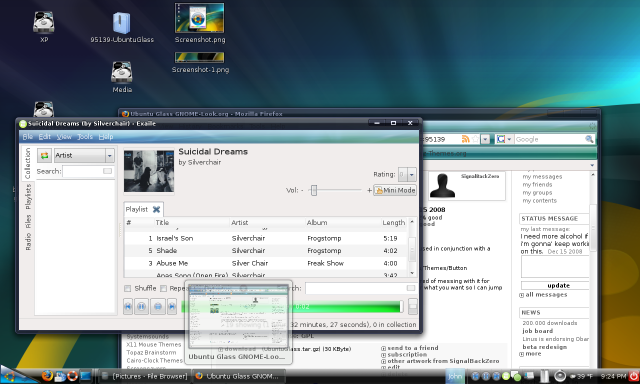Click the Suicidal Dreams album cover

pos(149,171)
